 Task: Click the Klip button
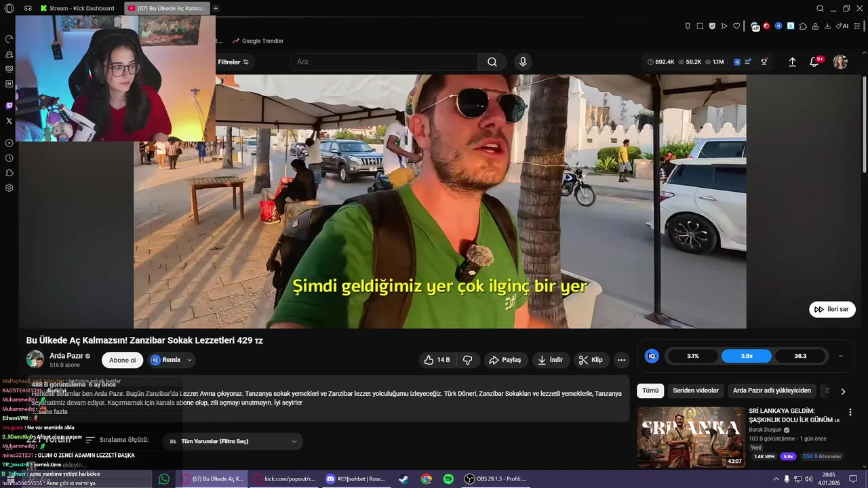click(x=591, y=360)
